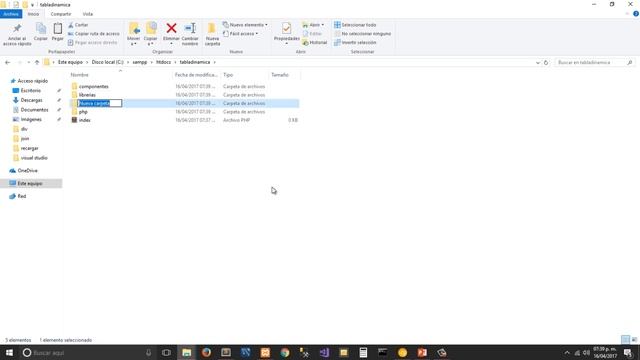Switch to the Vista ribbon tab
This screenshot has width=640, height=360.
pyautogui.click(x=88, y=14)
